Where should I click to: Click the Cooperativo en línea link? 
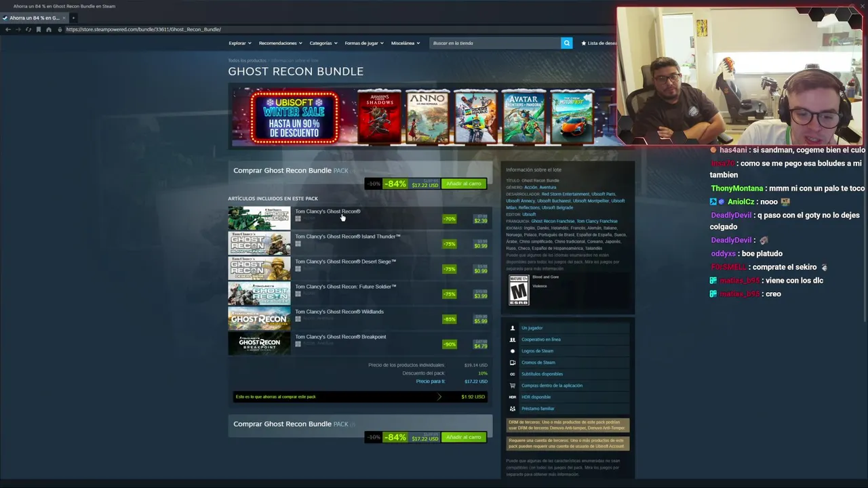click(541, 340)
